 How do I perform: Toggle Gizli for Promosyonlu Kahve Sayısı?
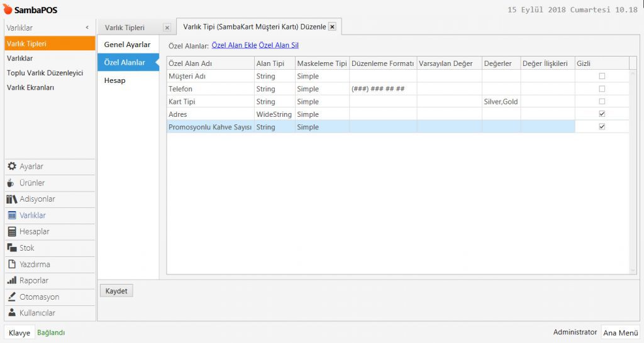click(602, 127)
